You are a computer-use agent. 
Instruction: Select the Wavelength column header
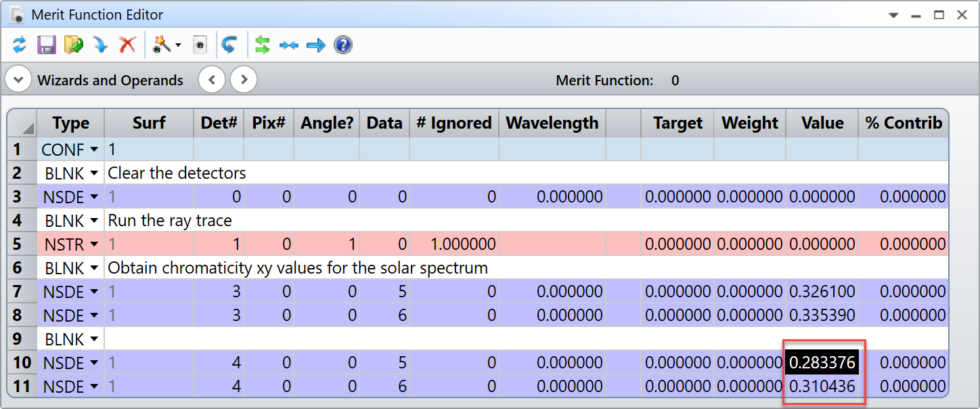coord(552,123)
